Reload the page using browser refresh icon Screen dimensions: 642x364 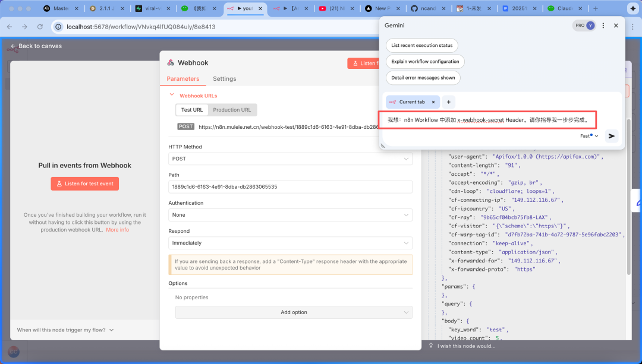(x=40, y=27)
